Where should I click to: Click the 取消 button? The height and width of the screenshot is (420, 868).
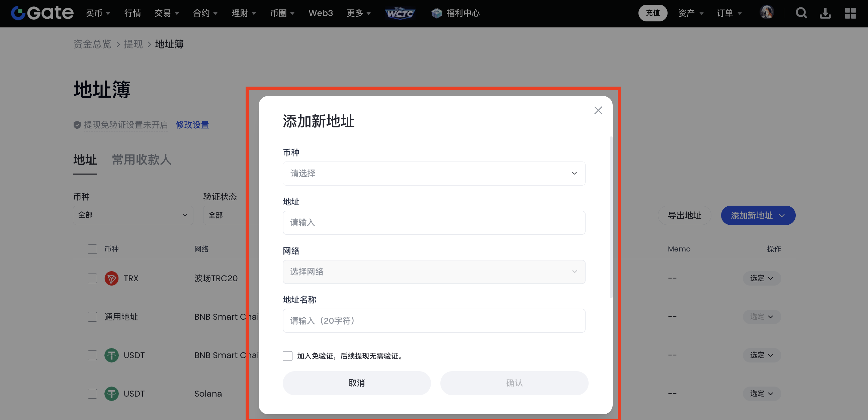[x=356, y=383]
